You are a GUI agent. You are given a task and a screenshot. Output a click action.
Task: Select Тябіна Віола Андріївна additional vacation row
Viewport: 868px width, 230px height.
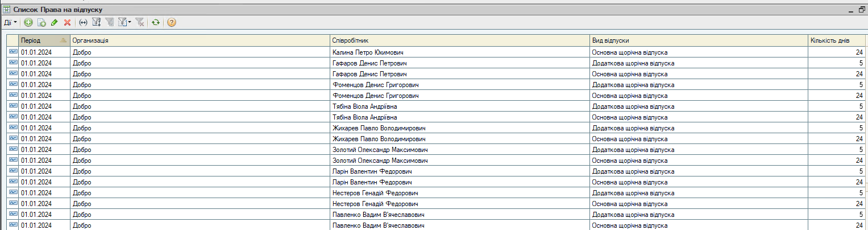pos(436,106)
